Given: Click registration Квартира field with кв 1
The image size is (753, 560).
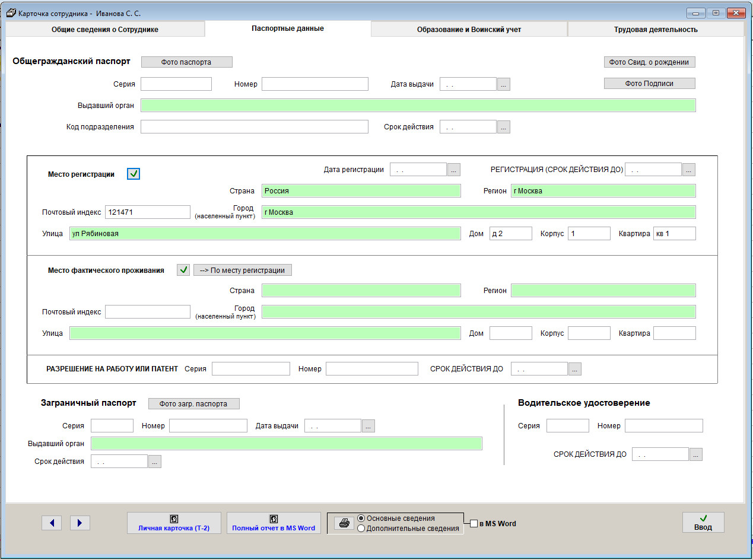Looking at the screenshot, I should (675, 233).
